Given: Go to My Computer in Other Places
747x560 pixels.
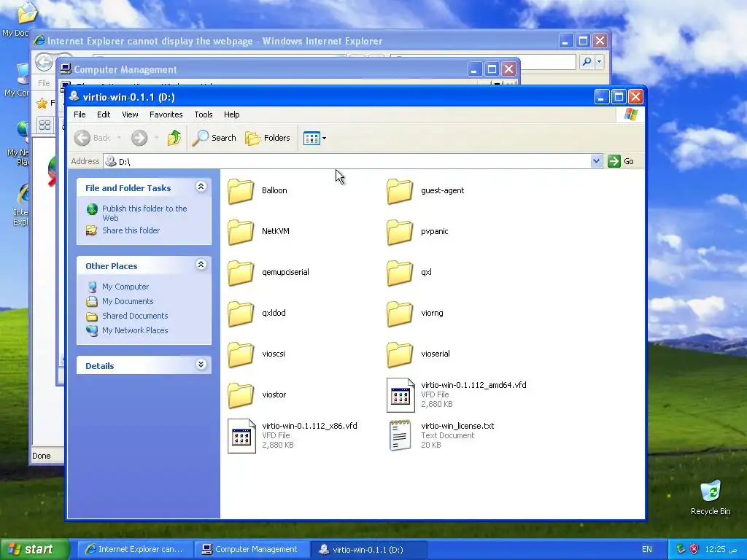Looking at the screenshot, I should pos(125,287).
